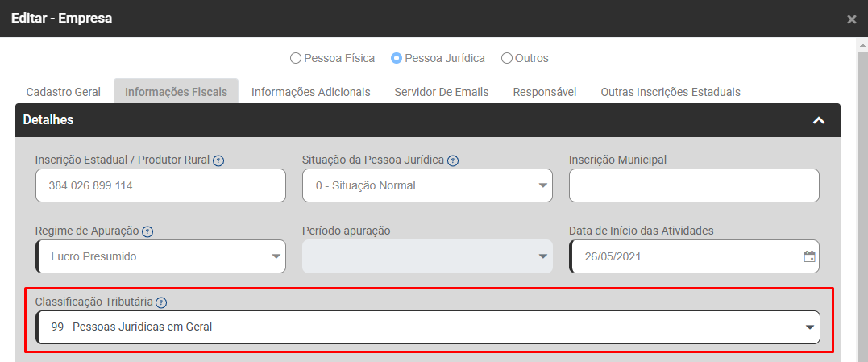Viewport: 868px width, 362px height.
Task: Go to Servidor De Emails tab
Action: pos(442,92)
